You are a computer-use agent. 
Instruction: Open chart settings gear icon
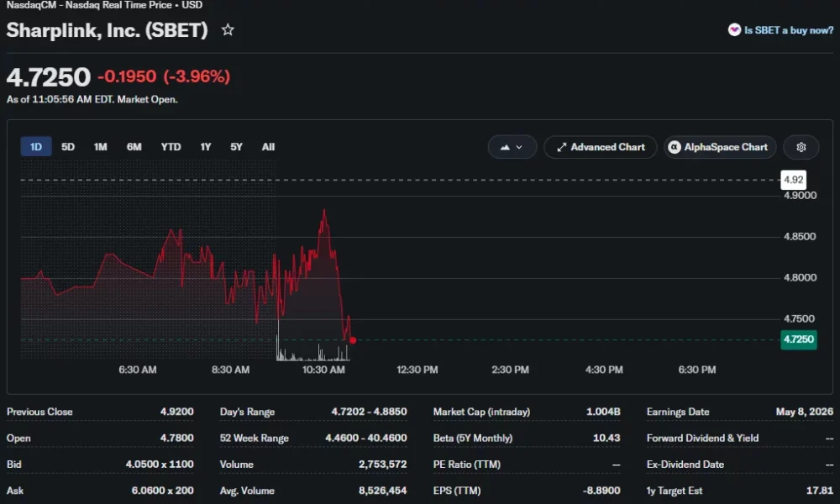tap(801, 147)
